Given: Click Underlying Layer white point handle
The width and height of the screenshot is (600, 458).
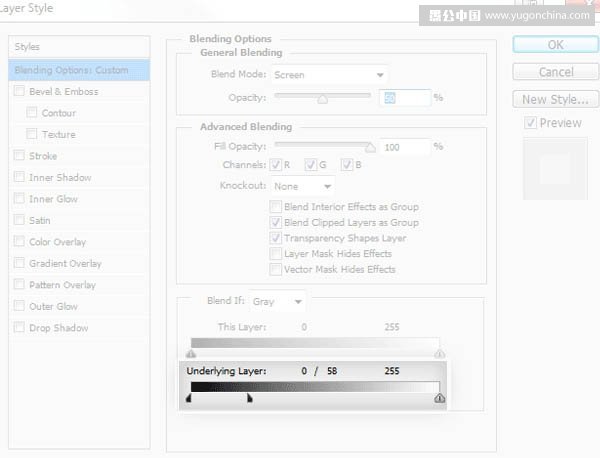Looking at the screenshot, I should coord(440,398).
